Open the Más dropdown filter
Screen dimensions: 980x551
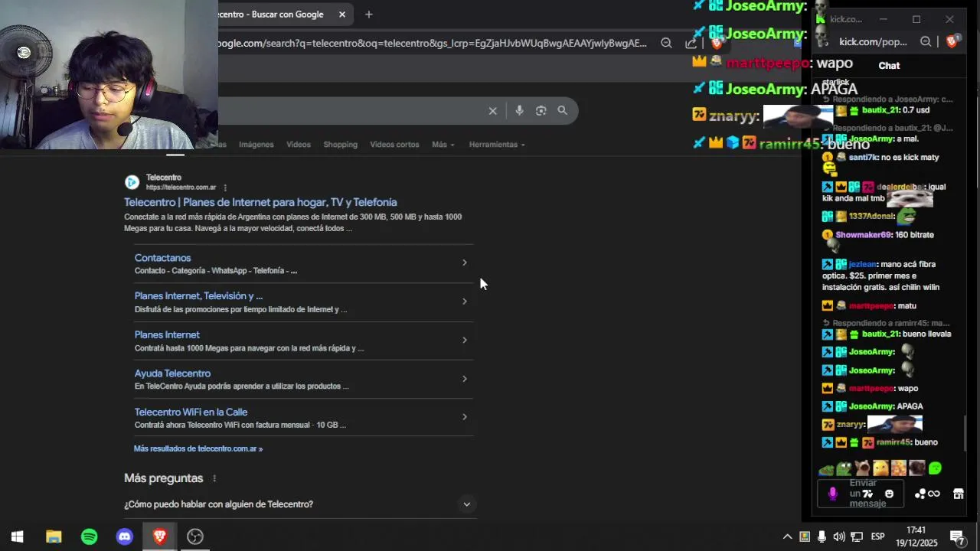tap(443, 145)
